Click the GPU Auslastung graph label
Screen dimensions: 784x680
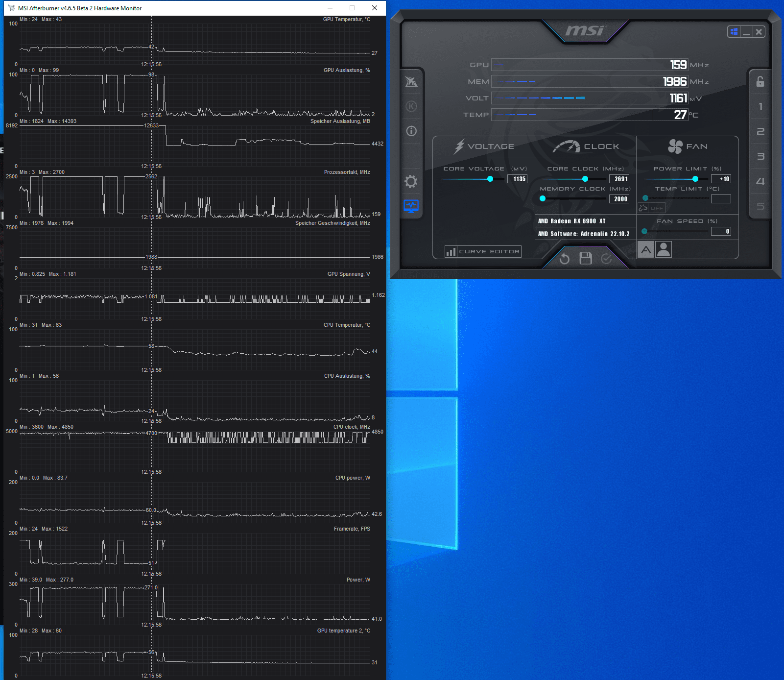tap(347, 70)
